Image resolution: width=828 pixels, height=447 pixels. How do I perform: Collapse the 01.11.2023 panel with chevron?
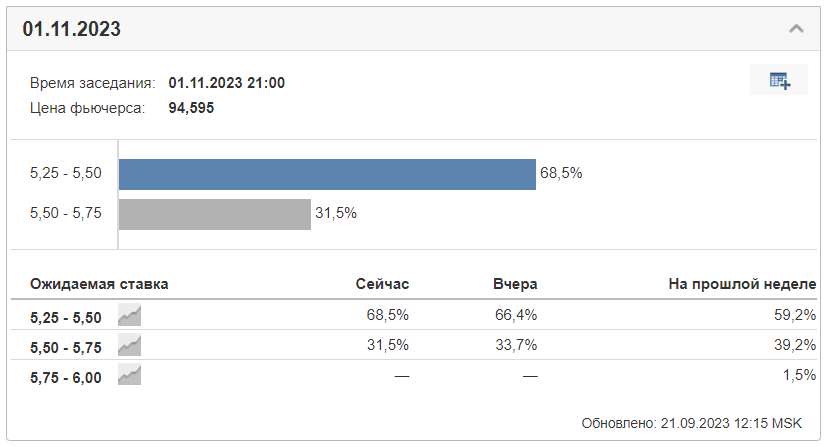coord(796,29)
